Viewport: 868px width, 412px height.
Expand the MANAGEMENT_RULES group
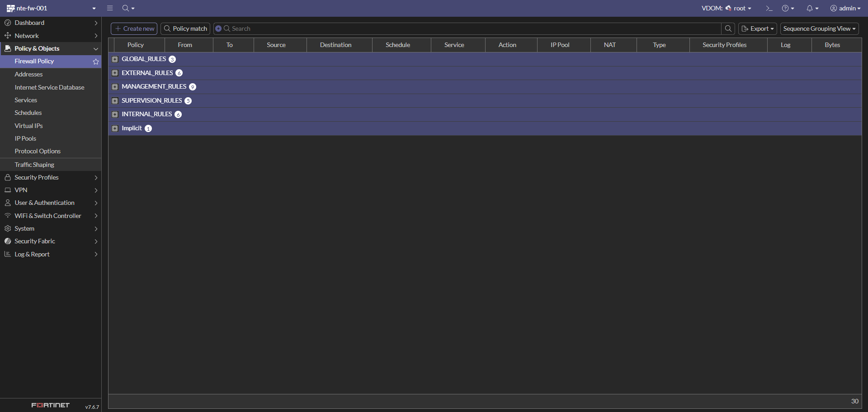pyautogui.click(x=115, y=87)
